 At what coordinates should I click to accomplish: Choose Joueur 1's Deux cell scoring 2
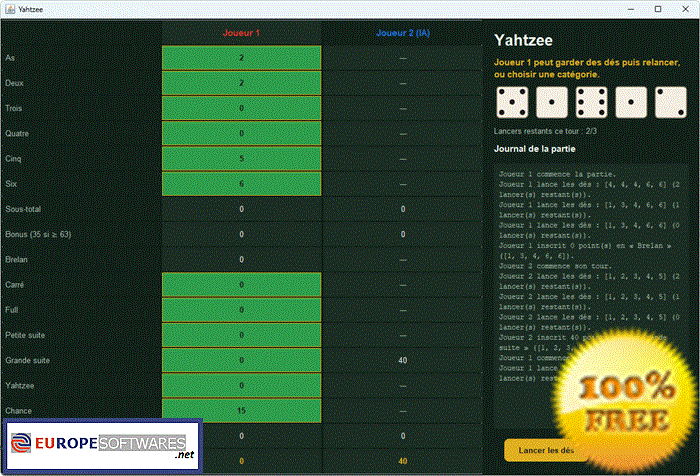point(242,83)
